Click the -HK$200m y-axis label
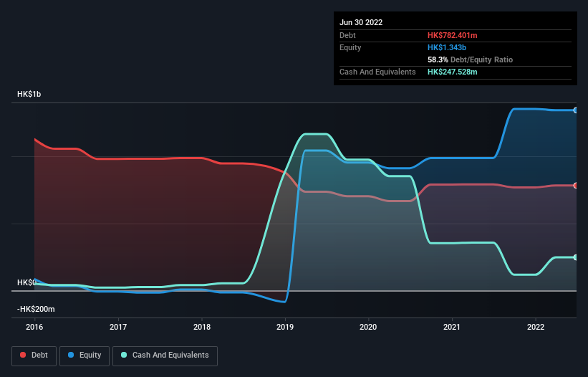 coord(36,309)
